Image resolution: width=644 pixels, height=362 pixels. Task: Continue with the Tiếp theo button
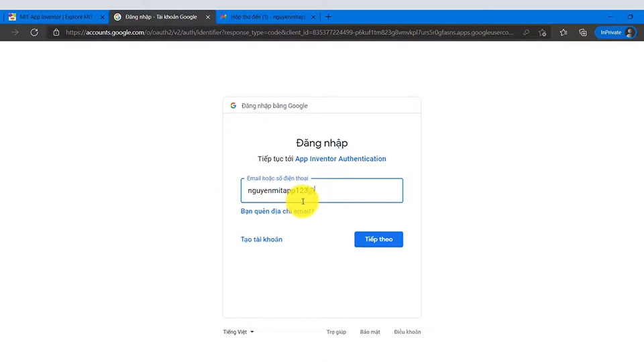[378, 239]
